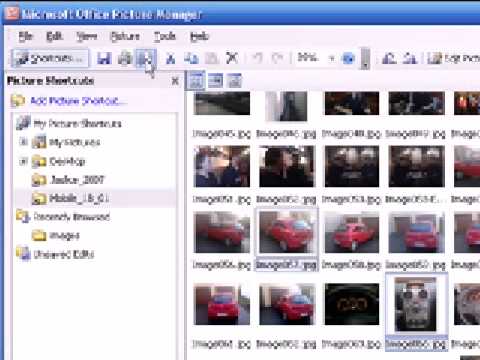Click the Delete X icon in the toolbar
Viewport: 480px width, 360px height.
click(x=232, y=58)
